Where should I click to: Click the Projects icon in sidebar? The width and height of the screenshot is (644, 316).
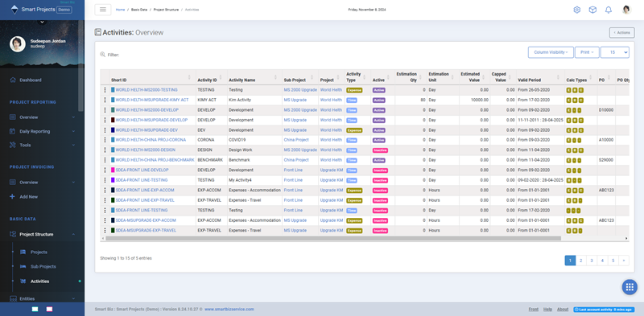point(23,252)
